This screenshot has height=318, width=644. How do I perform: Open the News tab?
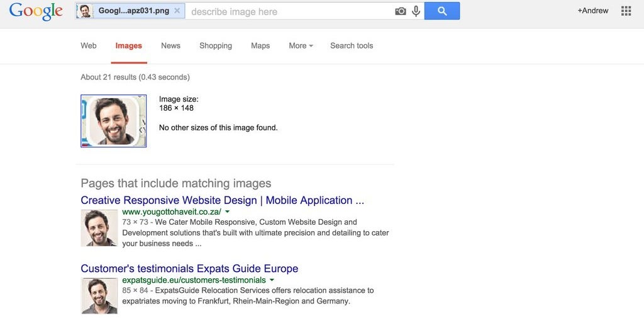170,46
